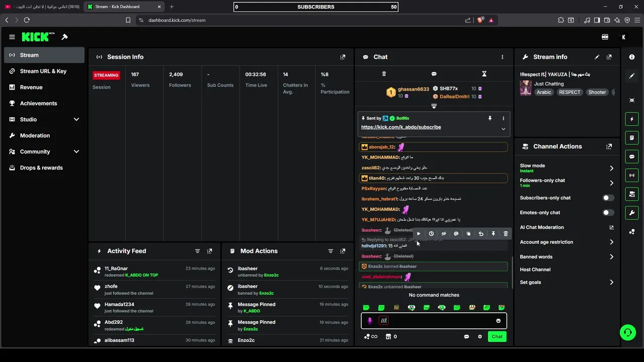
Task: Pop out the Session Info panel
Action: coord(343,57)
